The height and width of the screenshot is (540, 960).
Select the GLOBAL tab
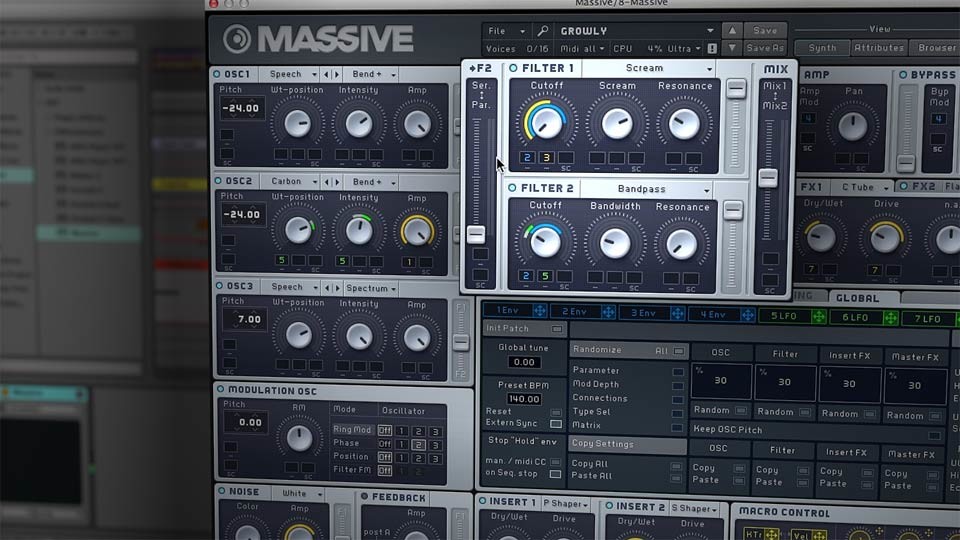click(858, 298)
